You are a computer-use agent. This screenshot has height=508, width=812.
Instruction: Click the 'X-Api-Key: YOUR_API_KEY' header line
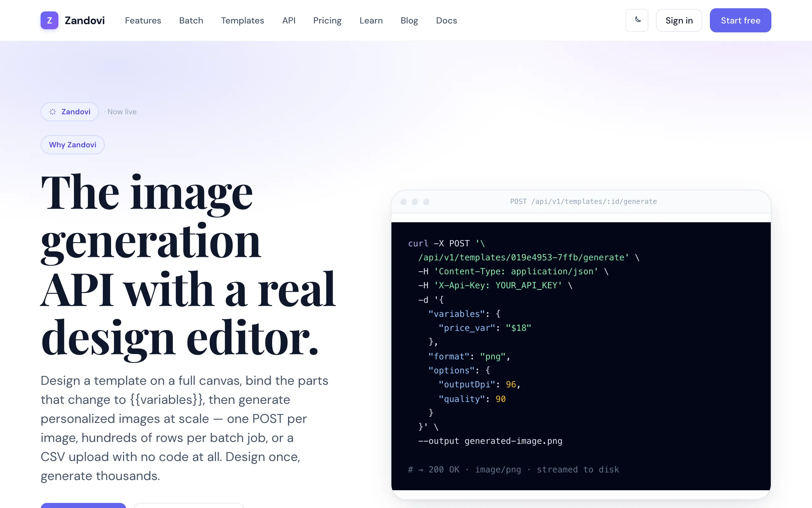coord(495,285)
